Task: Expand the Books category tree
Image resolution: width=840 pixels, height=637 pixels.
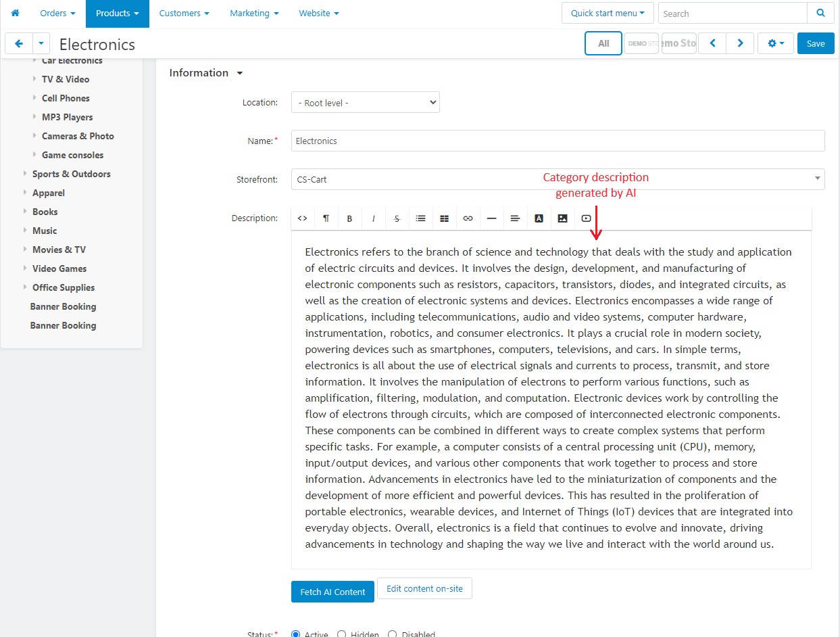Action: click(x=26, y=212)
